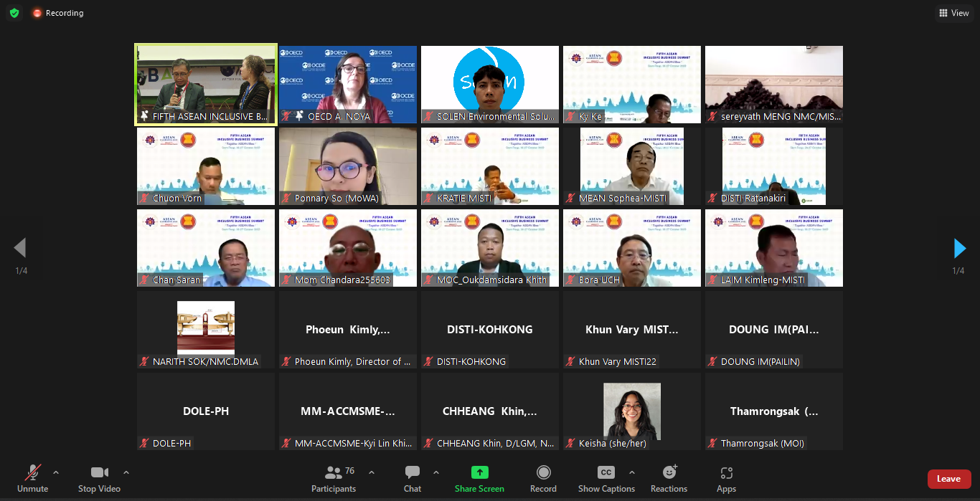Viewport: 980px width, 501px height.
Task: Expand chat options caret beside Chat
Action: (436, 472)
